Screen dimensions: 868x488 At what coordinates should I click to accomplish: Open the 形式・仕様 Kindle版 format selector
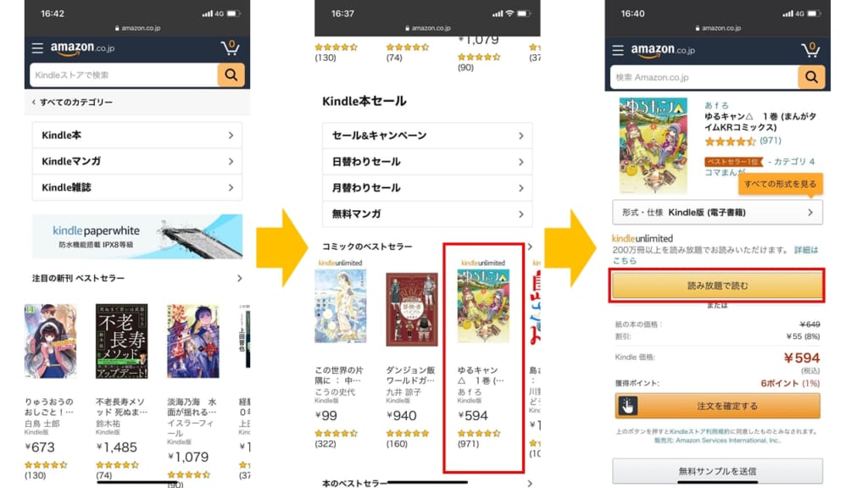pos(717,213)
